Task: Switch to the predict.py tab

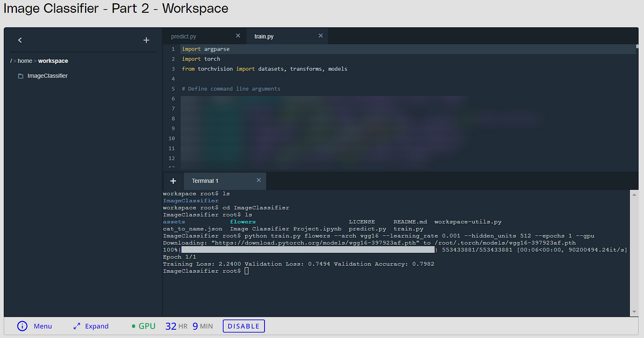Action: [184, 36]
